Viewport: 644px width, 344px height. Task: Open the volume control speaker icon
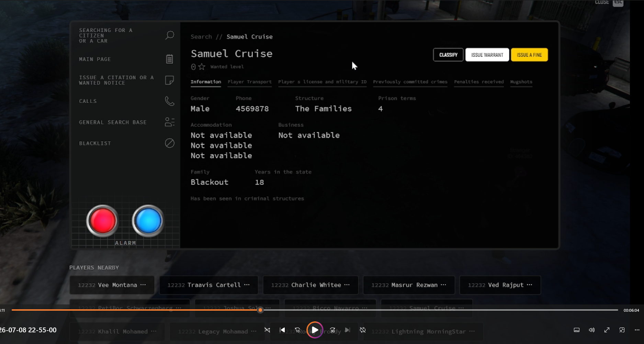(591, 330)
